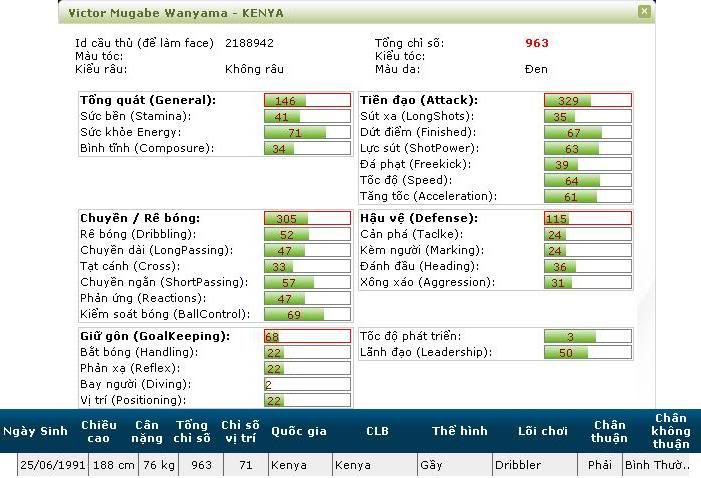Screen dimensions: 701x478
Task: Click the weight cell 76 kg
Action: point(159,465)
